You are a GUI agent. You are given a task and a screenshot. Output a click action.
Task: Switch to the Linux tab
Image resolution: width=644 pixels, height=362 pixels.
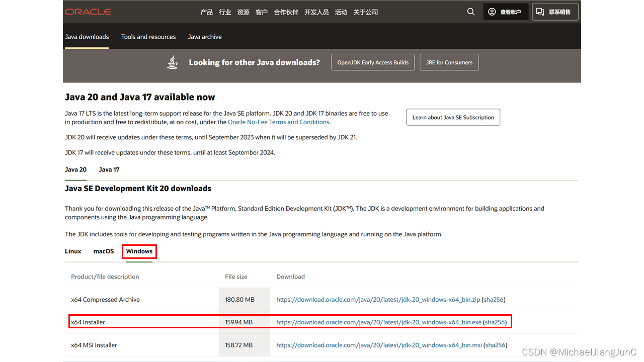pyautogui.click(x=73, y=251)
